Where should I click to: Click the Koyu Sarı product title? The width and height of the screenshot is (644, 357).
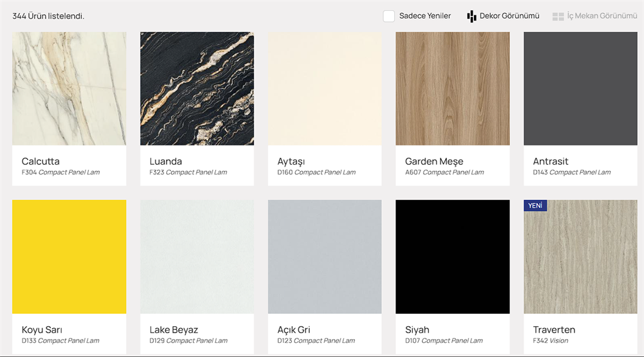click(x=42, y=330)
